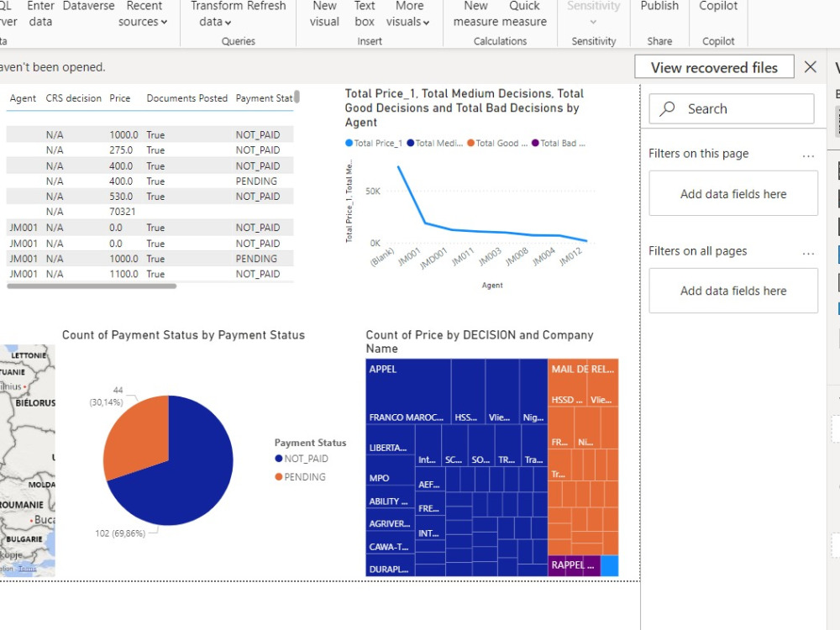Select NOT_PAID in pie chart legend
Screen dimensions: 840x630
302,459
